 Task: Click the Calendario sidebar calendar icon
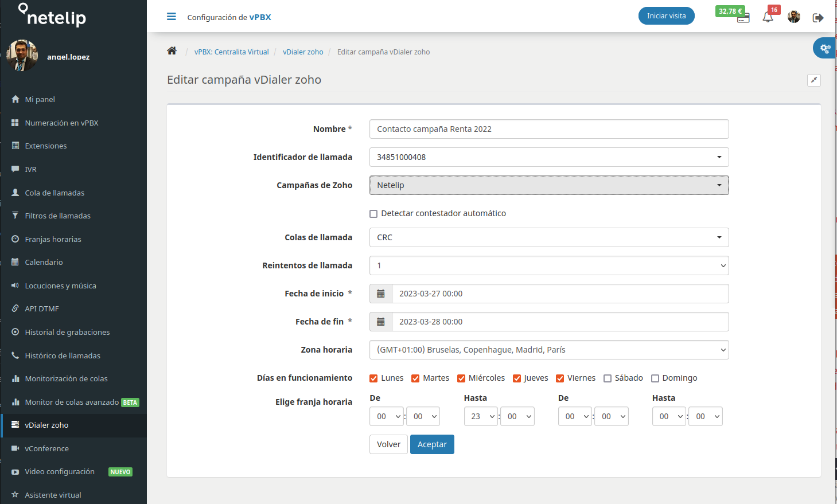(x=15, y=262)
